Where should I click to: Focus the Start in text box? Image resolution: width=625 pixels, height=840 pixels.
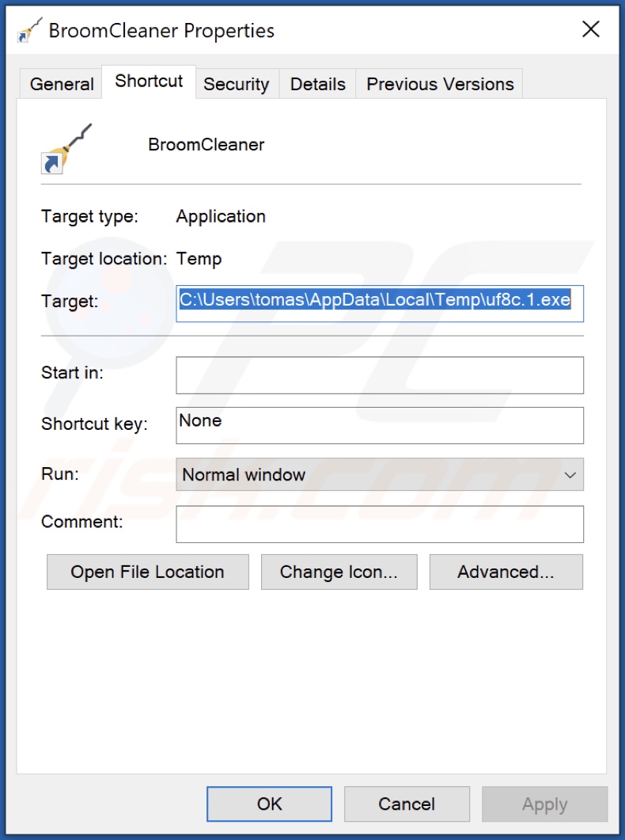coord(379,375)
